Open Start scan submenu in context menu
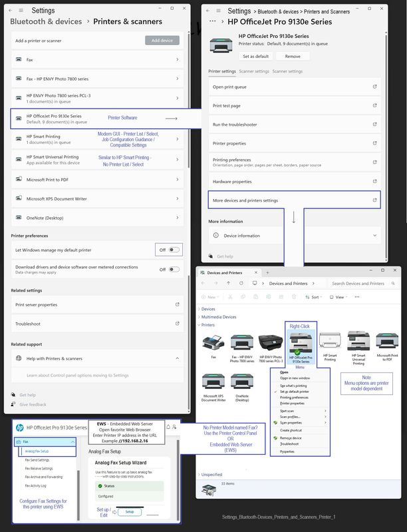Screen dimensions: 407x532 click(x=300, y=411)
